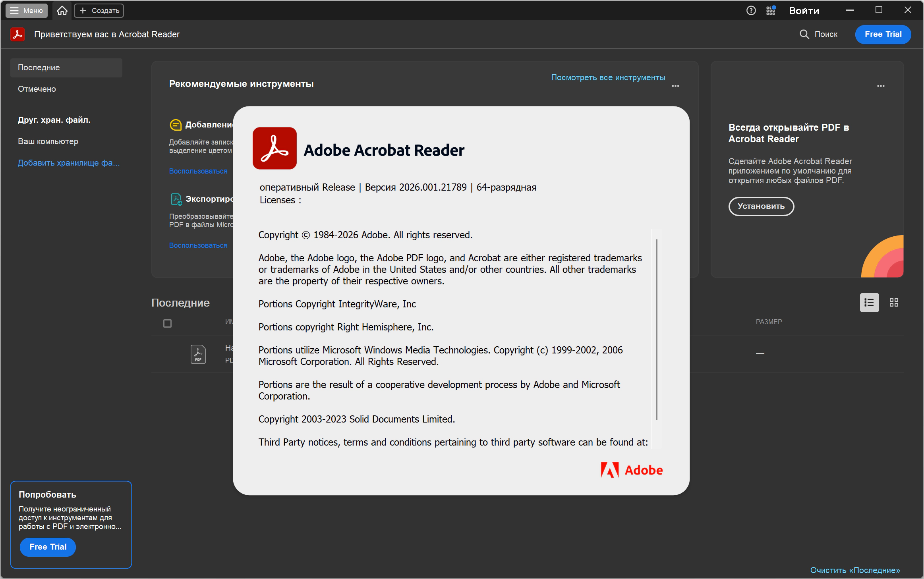Screen dimensions: 924x579
Task: Click the Portions copyright Right Hemisphere line
Action: pos(346,327)
